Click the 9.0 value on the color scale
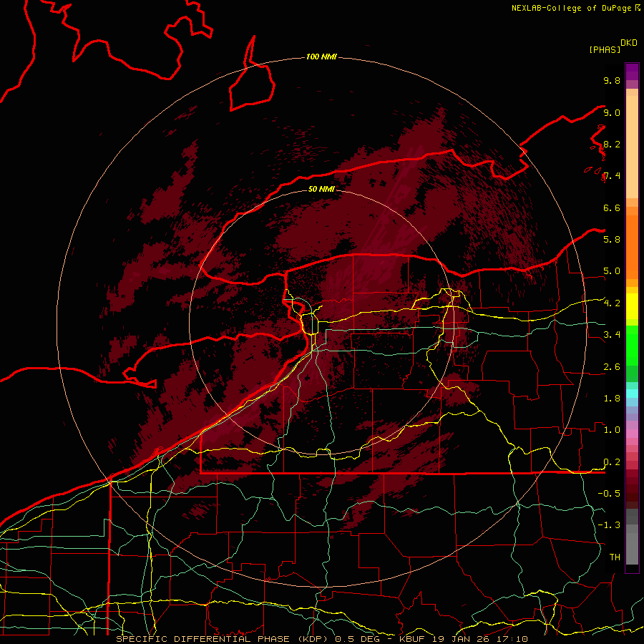This screenshot has height=644, width=644. [612, 112]
